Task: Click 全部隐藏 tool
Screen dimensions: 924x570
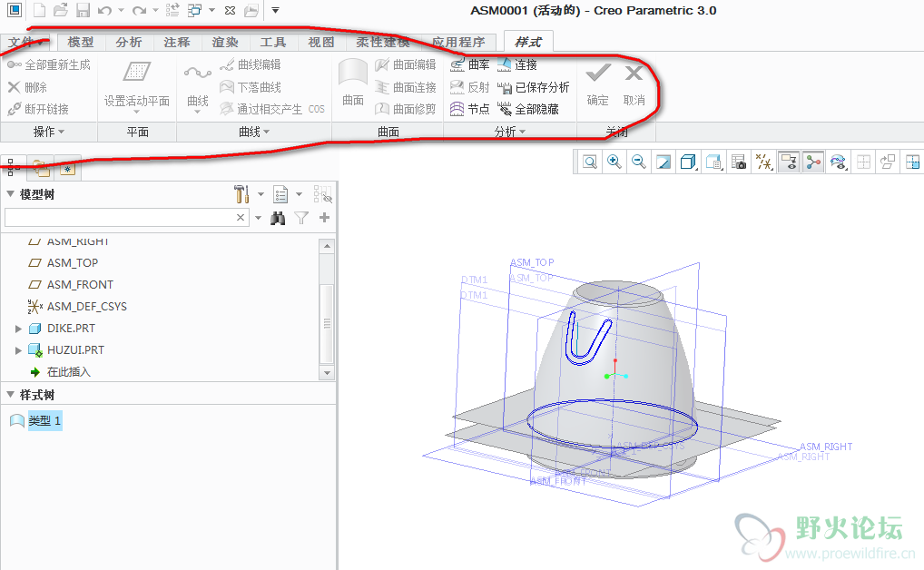Action: click(x=528, y=109)
